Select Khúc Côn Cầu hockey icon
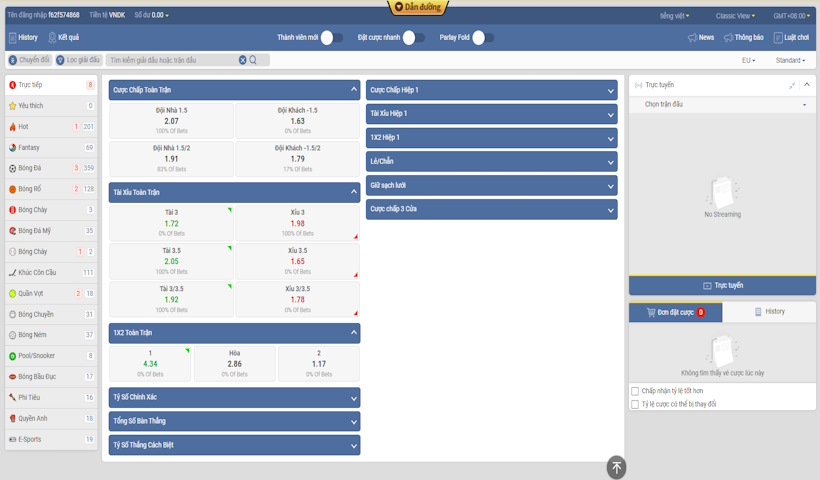 point(13,272)
